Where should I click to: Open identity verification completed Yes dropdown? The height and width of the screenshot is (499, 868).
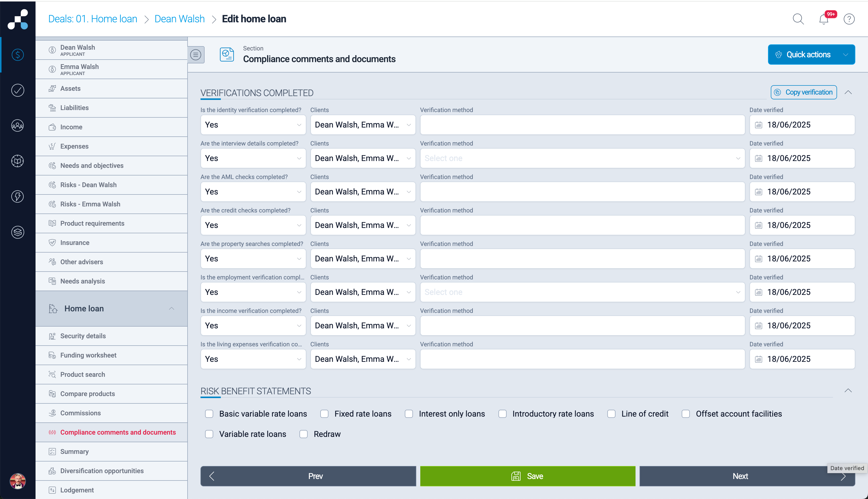[253, 125]
